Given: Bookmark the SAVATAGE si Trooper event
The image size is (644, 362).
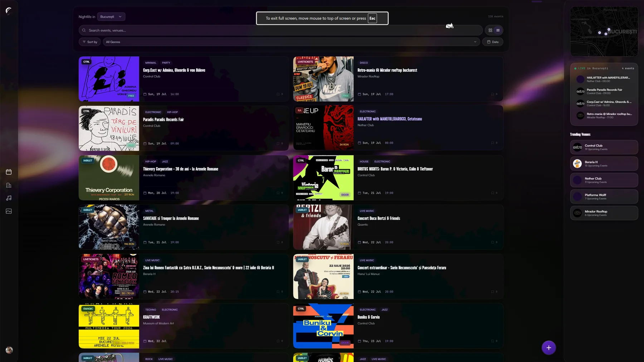Looking at the screenshot, I should pos(279,242).
